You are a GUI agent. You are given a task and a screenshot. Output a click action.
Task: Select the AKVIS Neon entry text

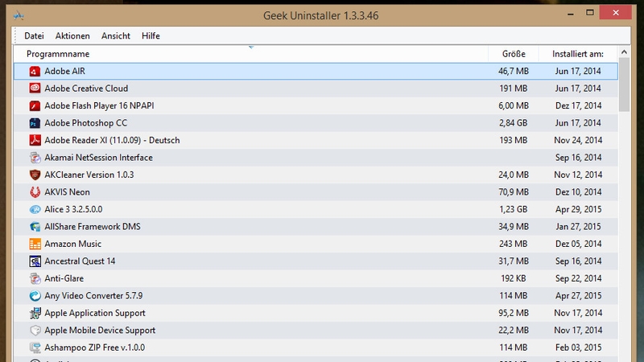(x=67, y=191)
